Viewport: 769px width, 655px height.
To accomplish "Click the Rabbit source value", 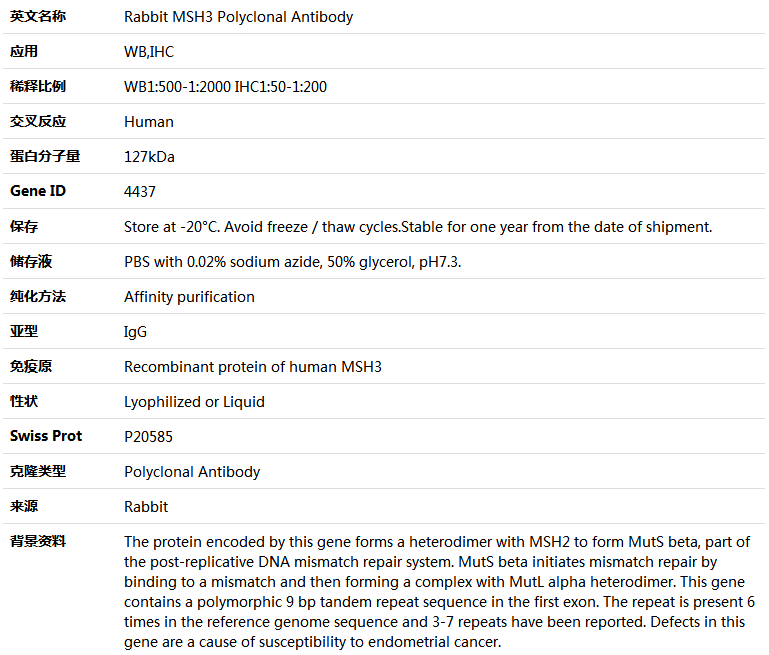I will [x=146, y=506].
